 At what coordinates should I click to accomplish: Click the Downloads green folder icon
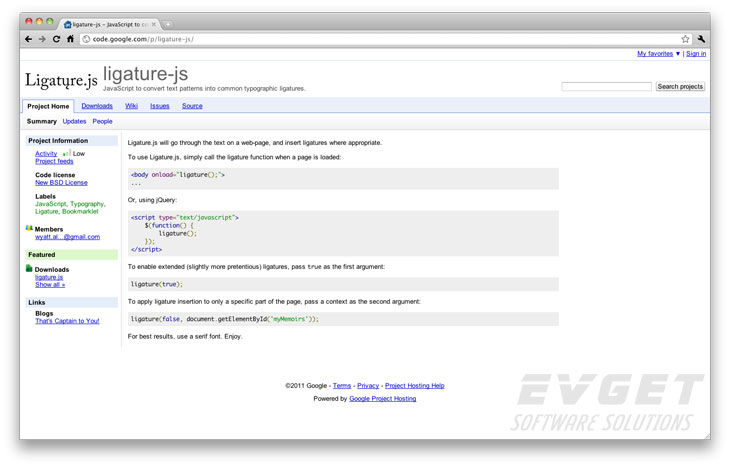[29, 269]
